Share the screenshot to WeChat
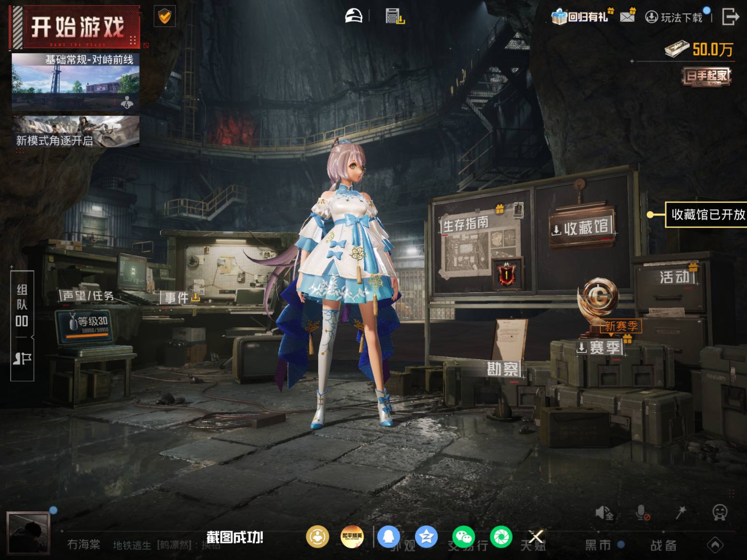 (x=463, y=537)
